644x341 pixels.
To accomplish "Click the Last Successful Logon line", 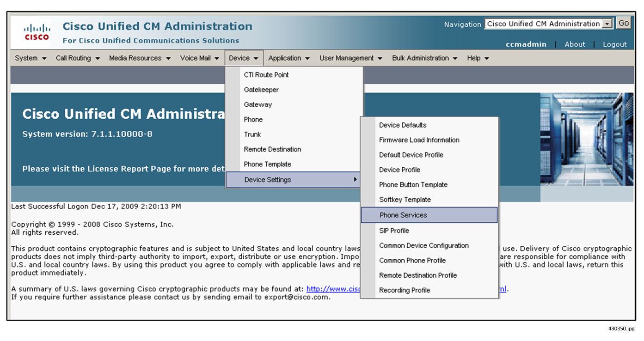I will 96,207.
